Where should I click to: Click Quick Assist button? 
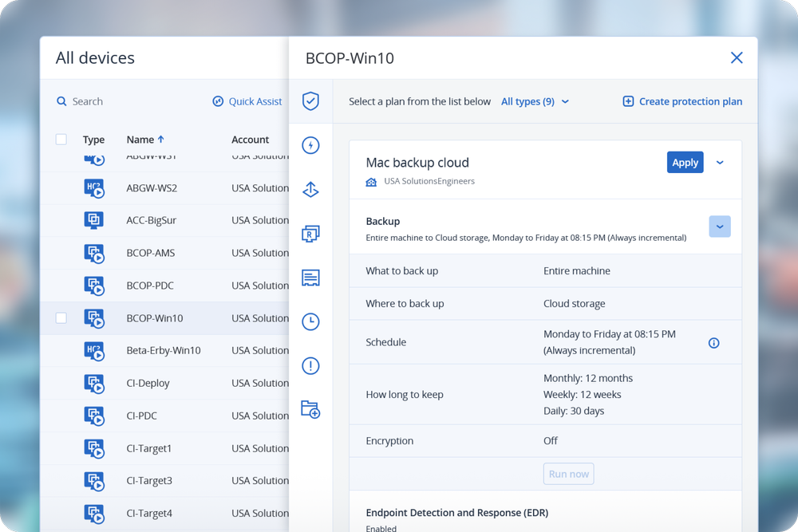(247, 101)
